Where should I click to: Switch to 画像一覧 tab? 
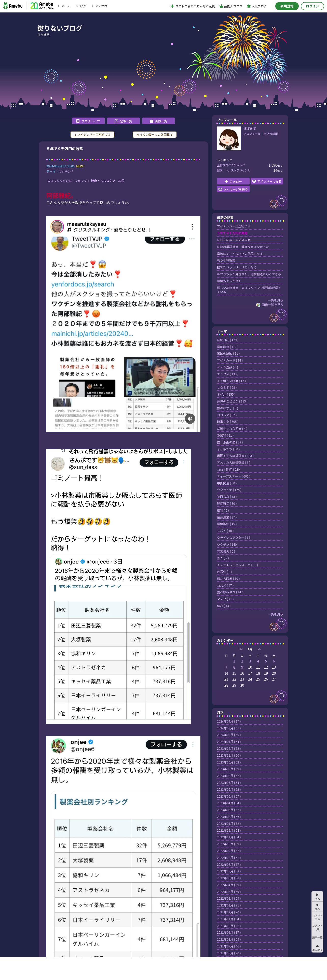[x=159, y=121]
